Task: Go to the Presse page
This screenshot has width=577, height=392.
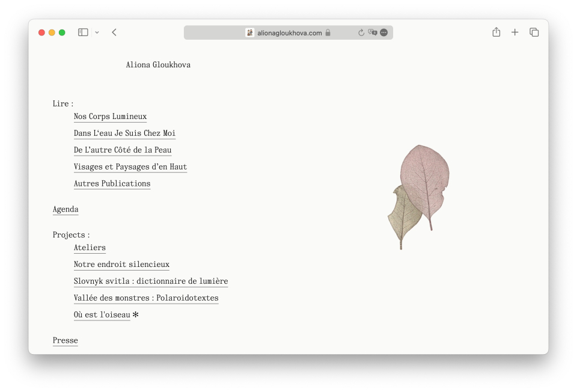Action: point(65,340)
